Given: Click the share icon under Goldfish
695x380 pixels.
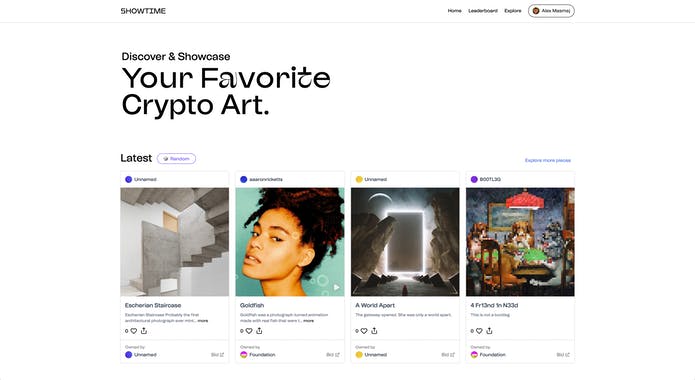Looking at the screenshot, I should 259,331.
